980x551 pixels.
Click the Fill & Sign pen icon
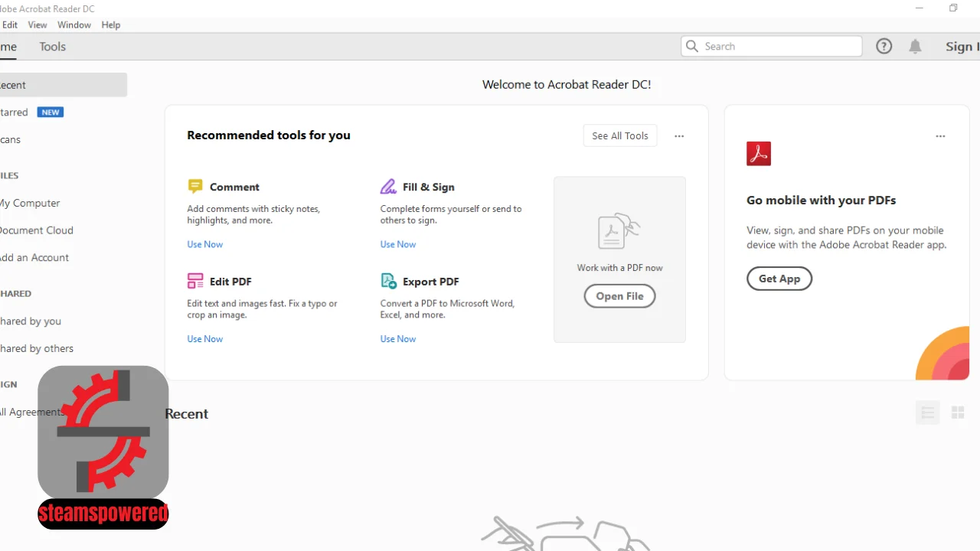point(388,187)
